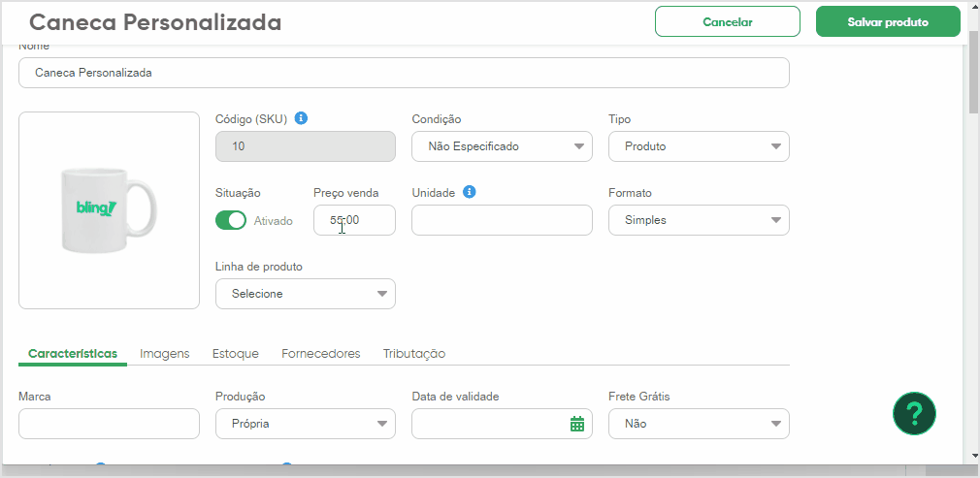Open the Linha de produto dropdown
The height and width of the screenshot is (478, 980).
306,294
